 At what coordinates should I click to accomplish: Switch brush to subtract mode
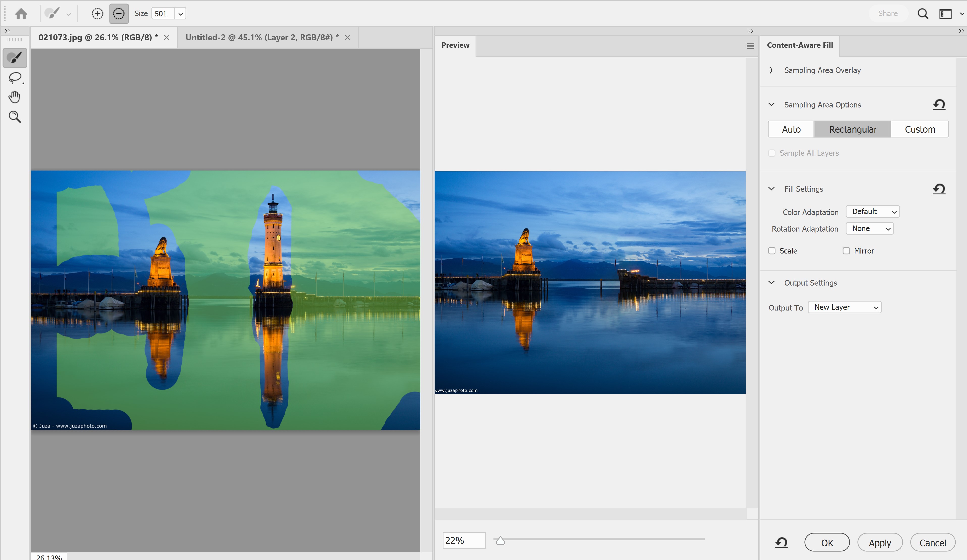click(x=119, y=14)
